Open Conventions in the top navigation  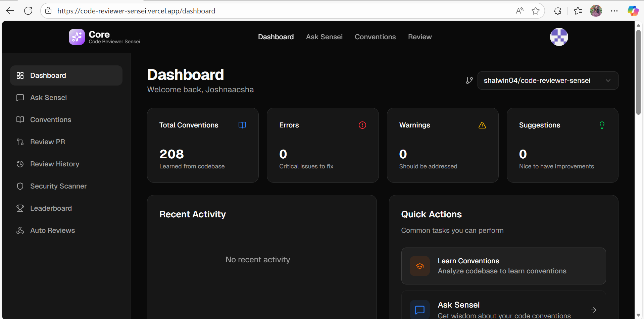click(375, 37)
